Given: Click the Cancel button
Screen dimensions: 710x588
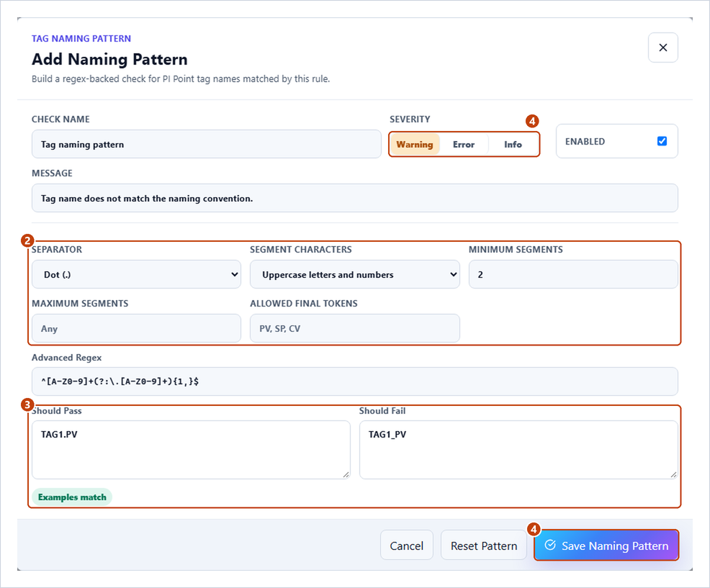Looking at the screenshot, I should tap(407, 546).
